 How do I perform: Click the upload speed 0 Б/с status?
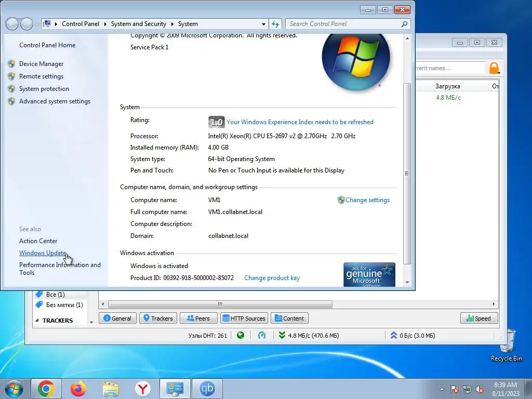(x=413, y=336)
